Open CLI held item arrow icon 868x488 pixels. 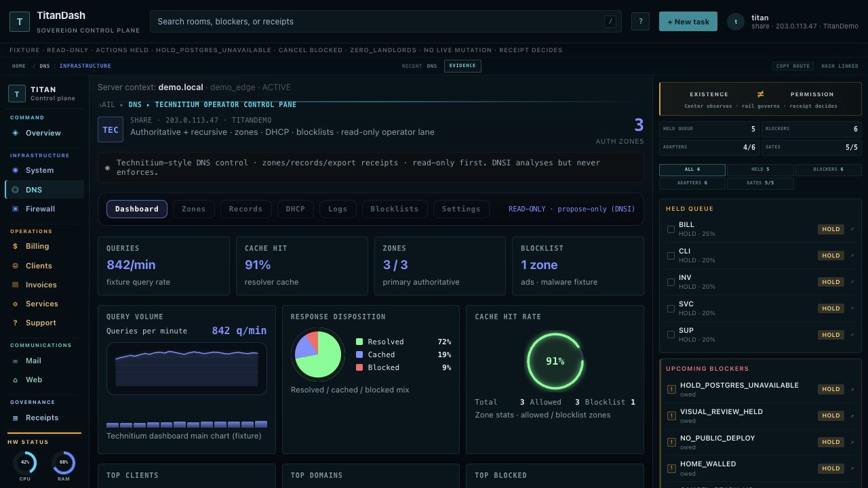pos(852,256)
